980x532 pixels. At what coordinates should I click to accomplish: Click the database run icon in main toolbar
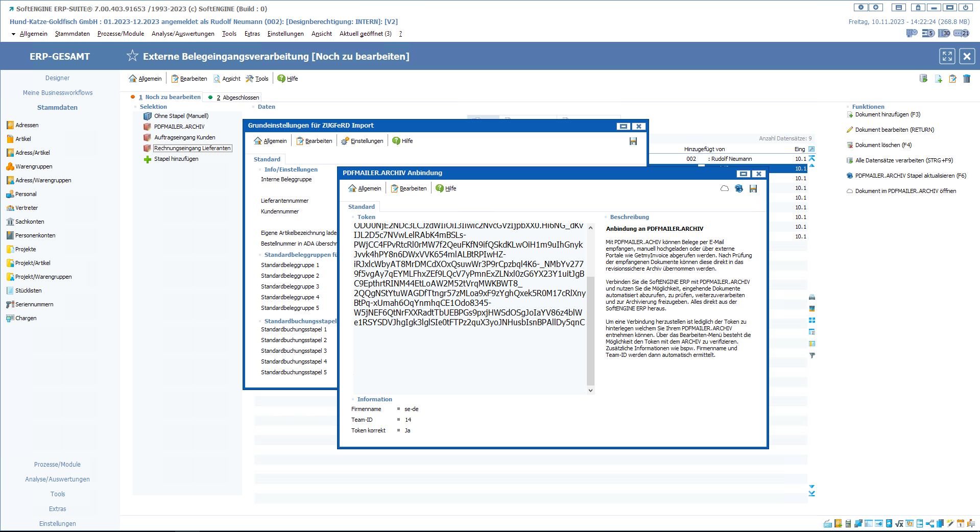click(x=923, y=79)
